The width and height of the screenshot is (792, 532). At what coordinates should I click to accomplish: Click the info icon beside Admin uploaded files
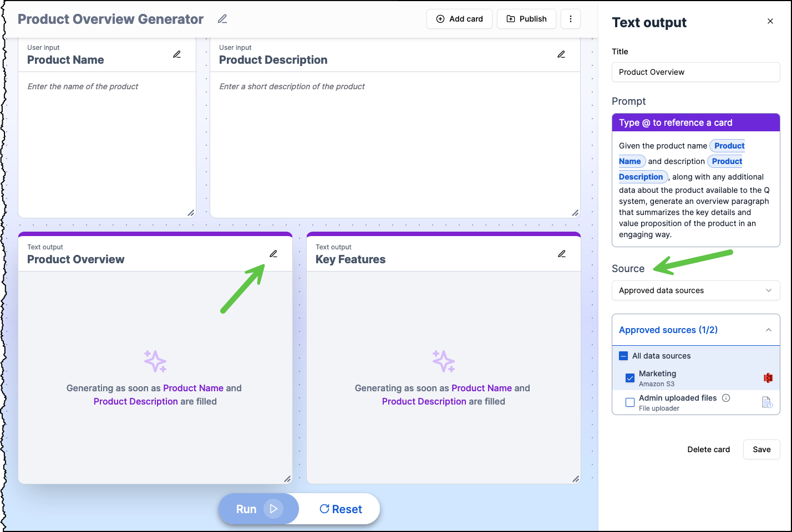tap(726, 398)
